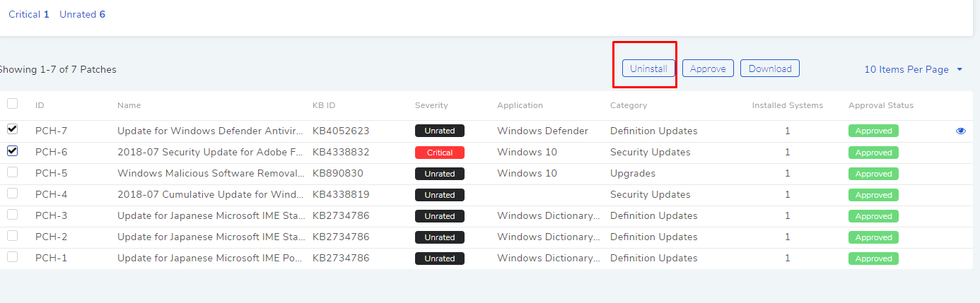Click the Download button
The width and height of the screenshot is (980, 303).
tap(770, 69)
